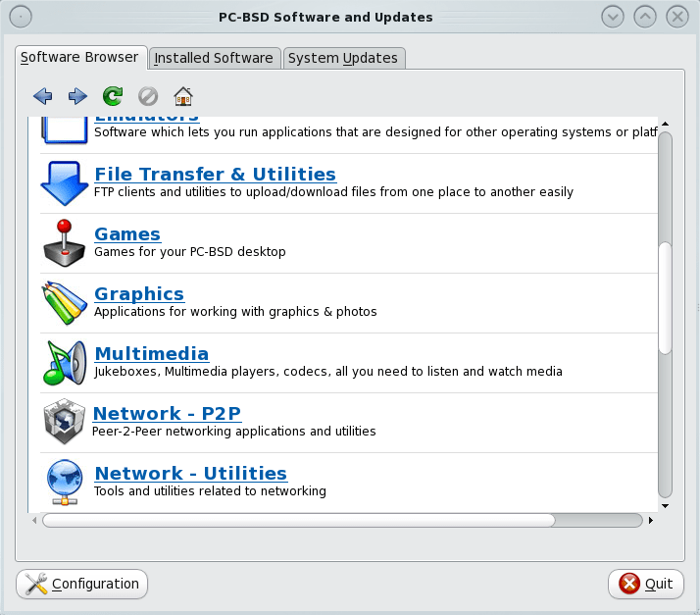Click the 'Jukeboxes, Multimedia players, codecs' description
This screenshot has width=700, height=615.
point(328,372)
